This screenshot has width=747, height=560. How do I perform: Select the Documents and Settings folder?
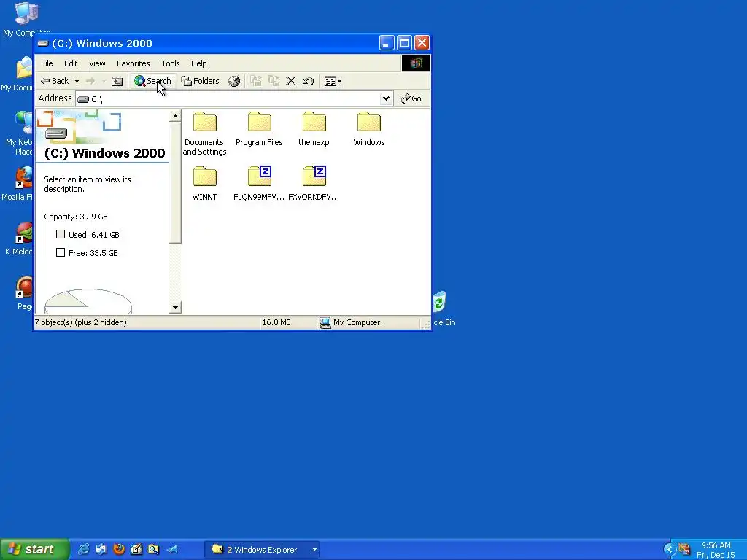click(x=204, y=134)
